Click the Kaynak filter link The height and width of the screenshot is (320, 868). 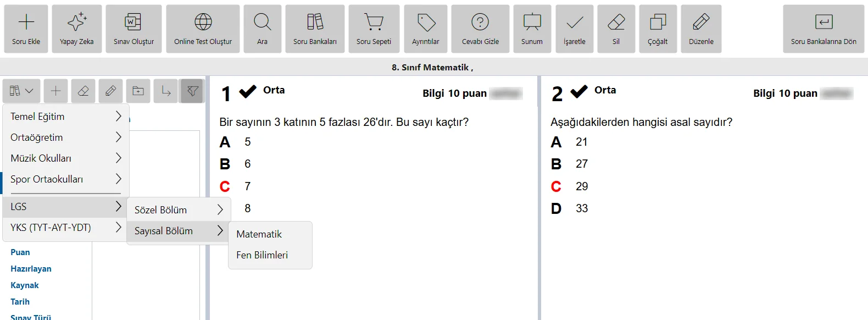coord(25,285)
